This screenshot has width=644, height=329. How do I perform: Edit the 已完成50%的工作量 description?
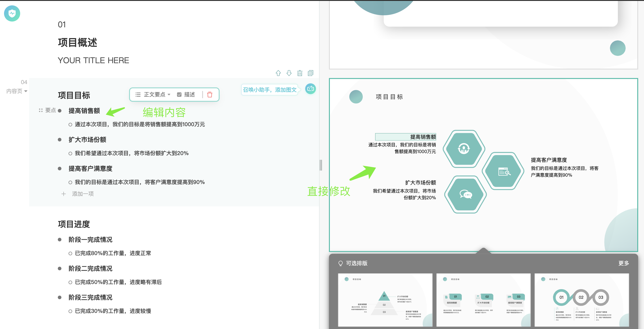pos(118,282)
